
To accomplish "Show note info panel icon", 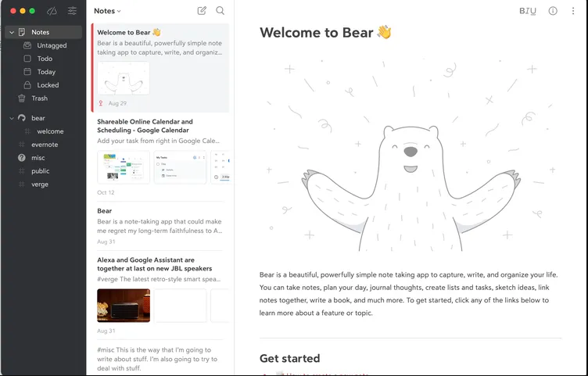I will (553, 11).
